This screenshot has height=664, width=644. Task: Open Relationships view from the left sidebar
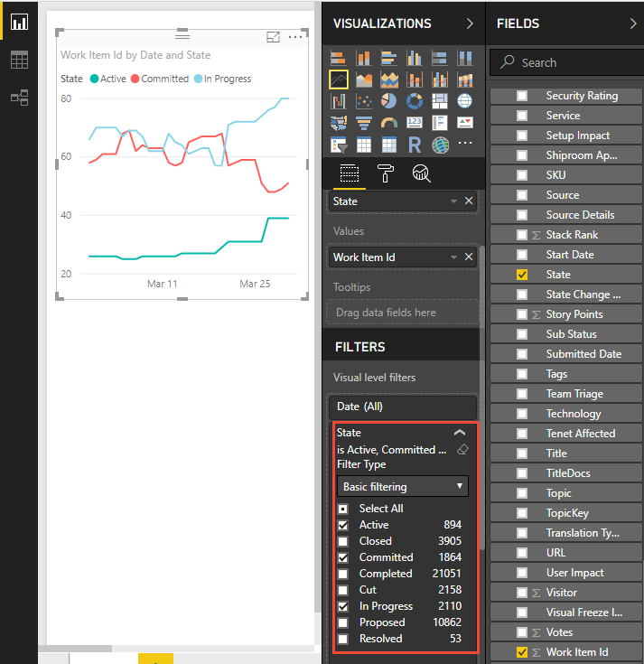coord(19,98)
